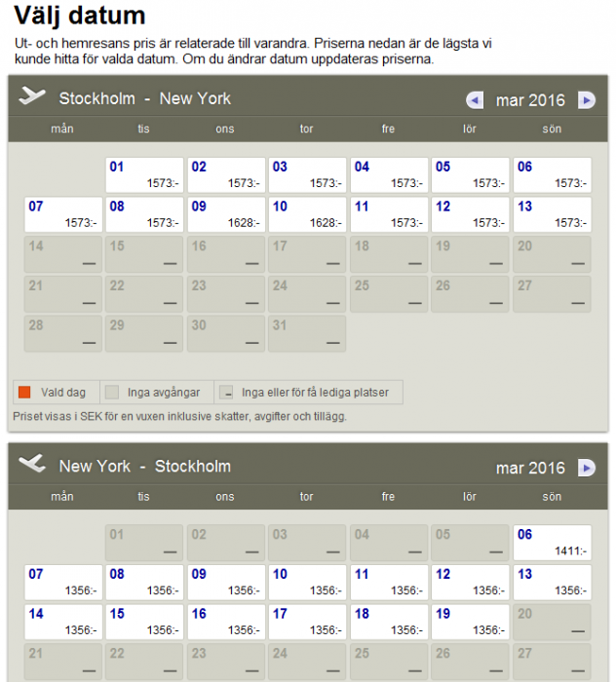Pick return date 14 priced 1356:-
Viewport: 616px width, 682px height.
[62, 622]
